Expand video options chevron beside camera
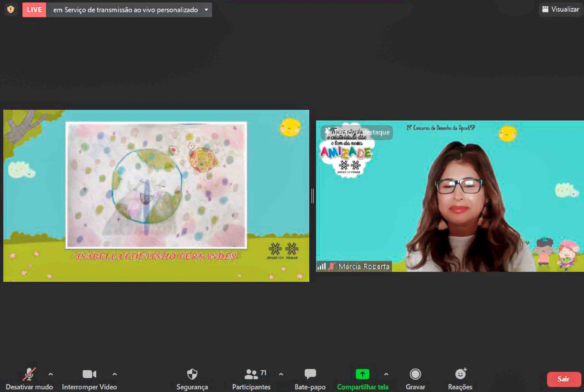 click(115, 374)
